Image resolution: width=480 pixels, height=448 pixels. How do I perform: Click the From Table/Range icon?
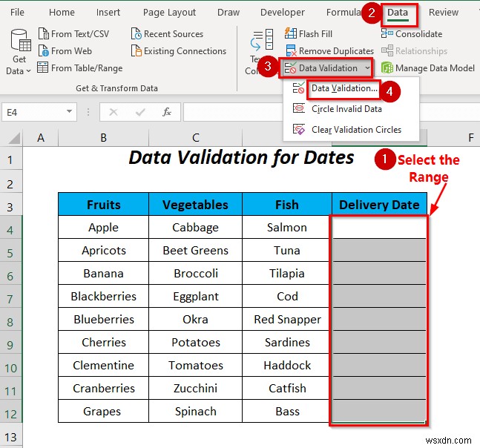[42, 67]
